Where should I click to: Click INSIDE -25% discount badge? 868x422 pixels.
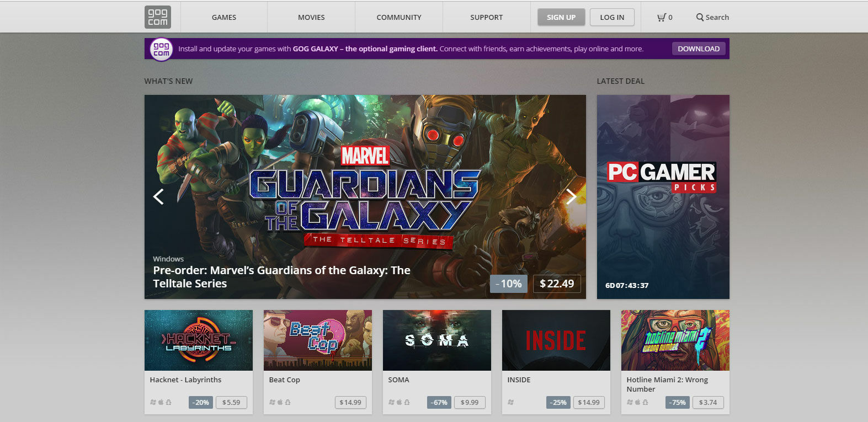point(558,402)
